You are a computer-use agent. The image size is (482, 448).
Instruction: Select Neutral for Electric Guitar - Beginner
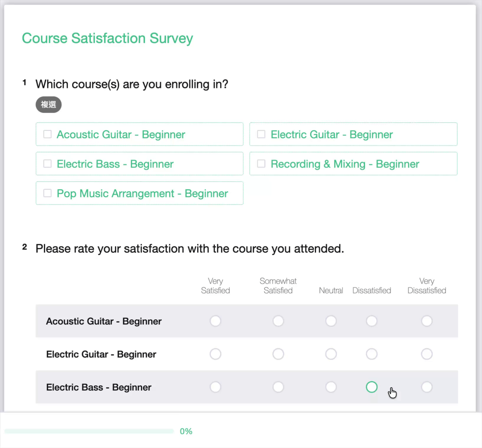pyautogui.click(x=331, y=354)
